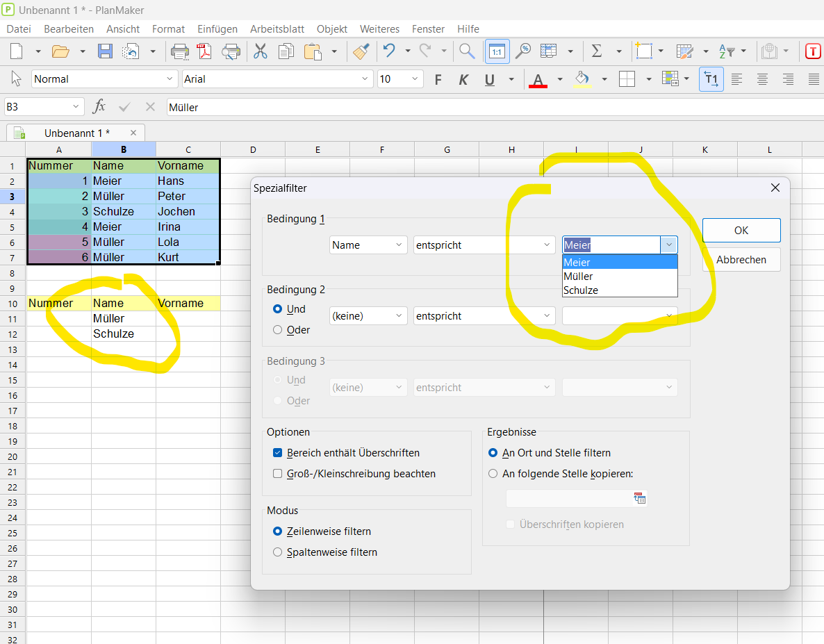Close the Spezialfilter dialog with X
Image resolution: width=824 pixels, height=644 pixels.
click(775, 188)
